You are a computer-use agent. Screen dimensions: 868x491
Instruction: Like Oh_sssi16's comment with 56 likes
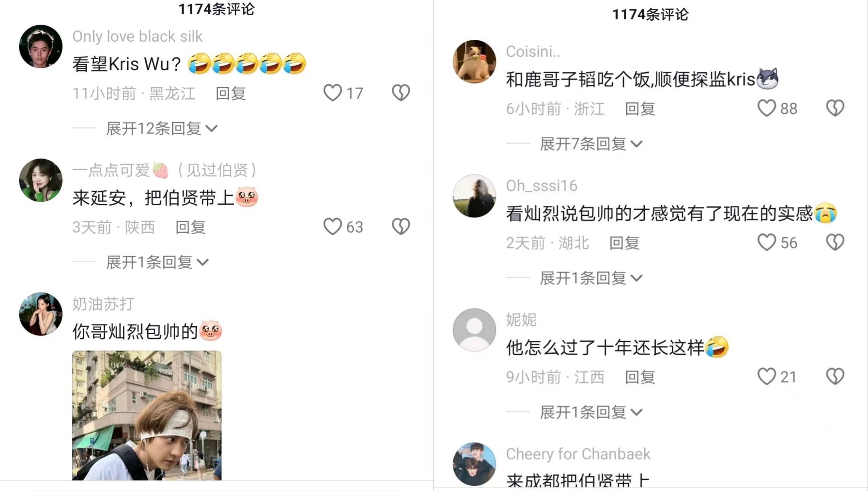click(x=766, y=242)
